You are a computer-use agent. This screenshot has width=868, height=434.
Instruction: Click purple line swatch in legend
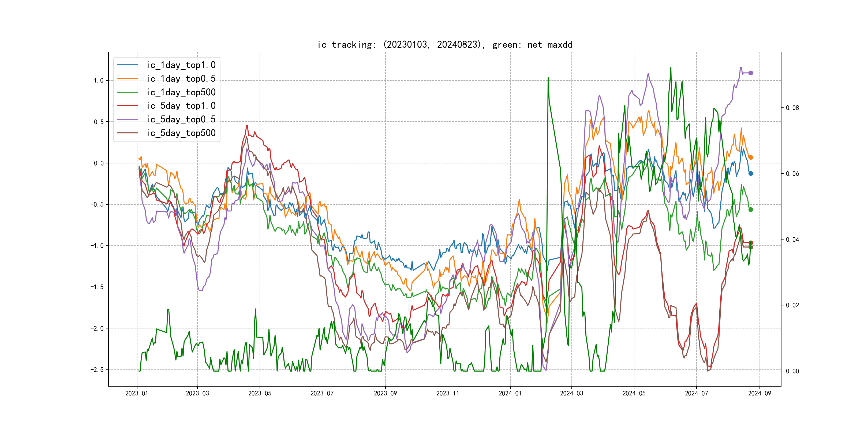(128, 119)
